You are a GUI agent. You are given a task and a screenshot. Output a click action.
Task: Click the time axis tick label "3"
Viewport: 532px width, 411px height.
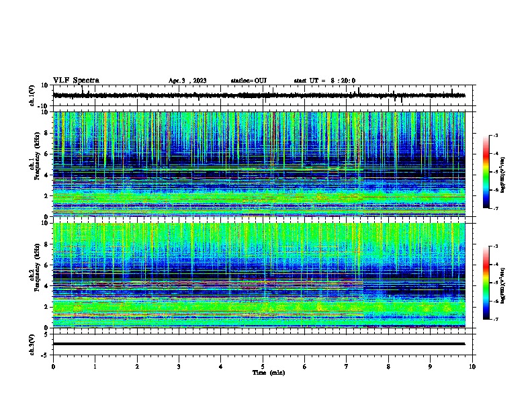[x=179, y=367]
